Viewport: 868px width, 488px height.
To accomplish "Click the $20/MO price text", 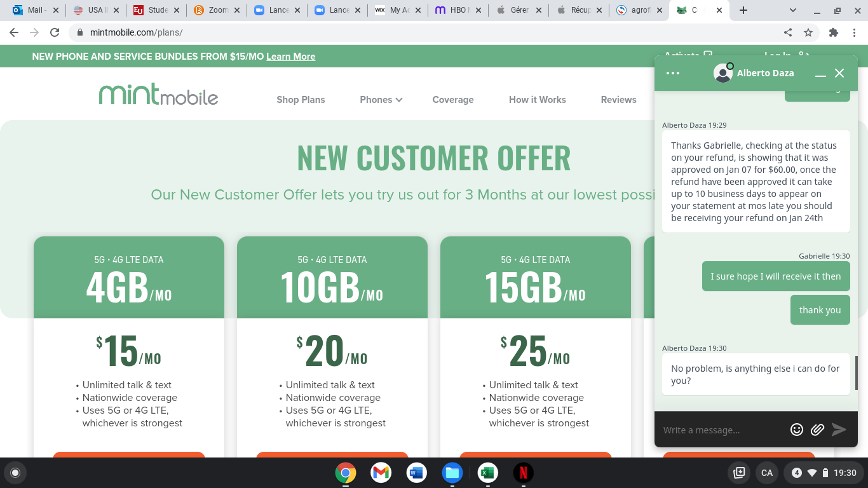I will click(x=332, y=351).
